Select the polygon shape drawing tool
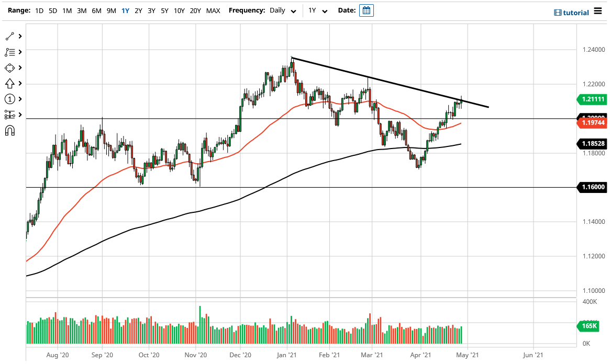The image size is (610, 364). [10, 68]
